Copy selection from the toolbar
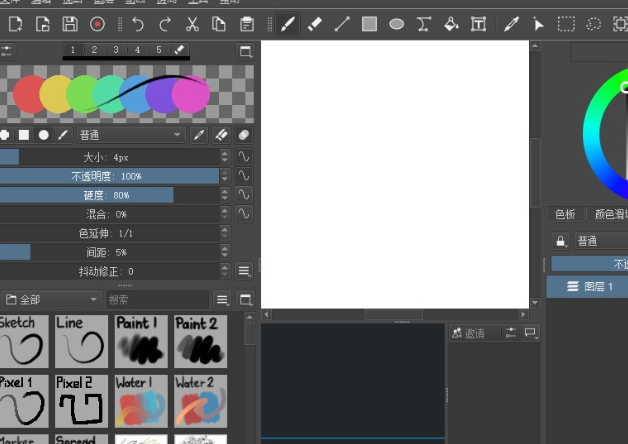 219,24
